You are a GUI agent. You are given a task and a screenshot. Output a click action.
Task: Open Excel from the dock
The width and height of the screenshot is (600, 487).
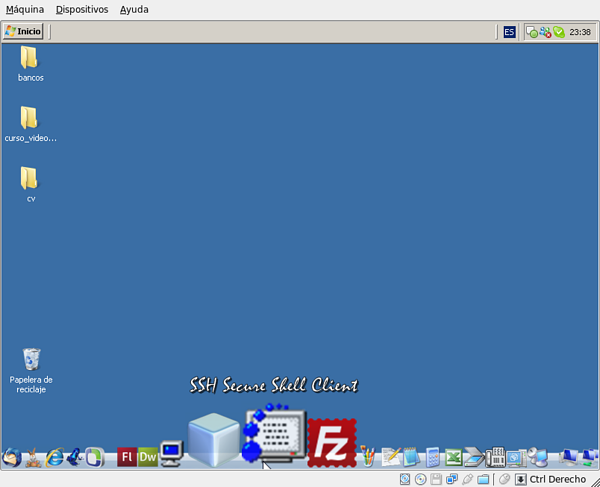pyautogui.click(x=452, y=458)
